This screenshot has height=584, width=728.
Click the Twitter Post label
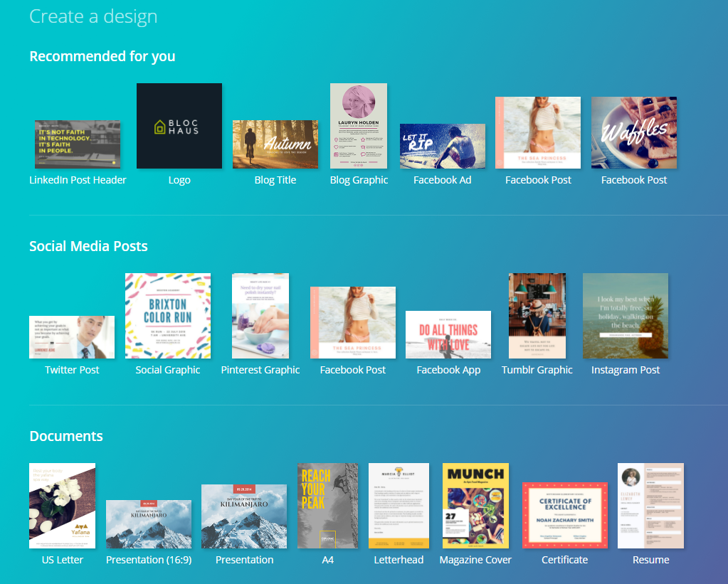click(72, 370)
